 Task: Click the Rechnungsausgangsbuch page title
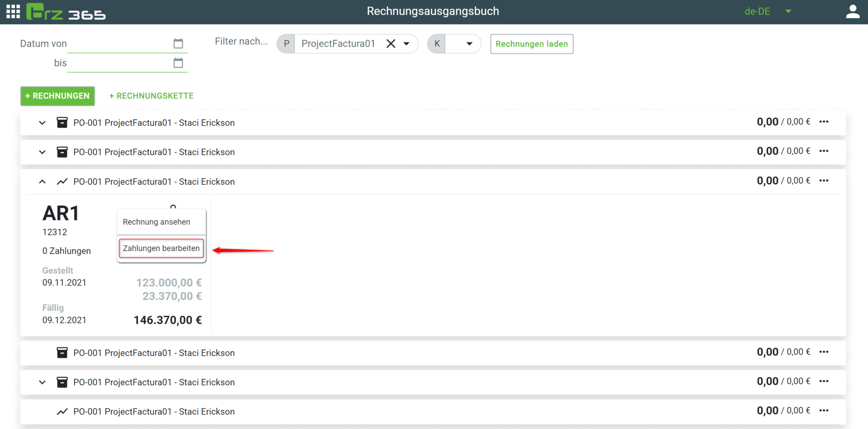click(x=433, y=11)
